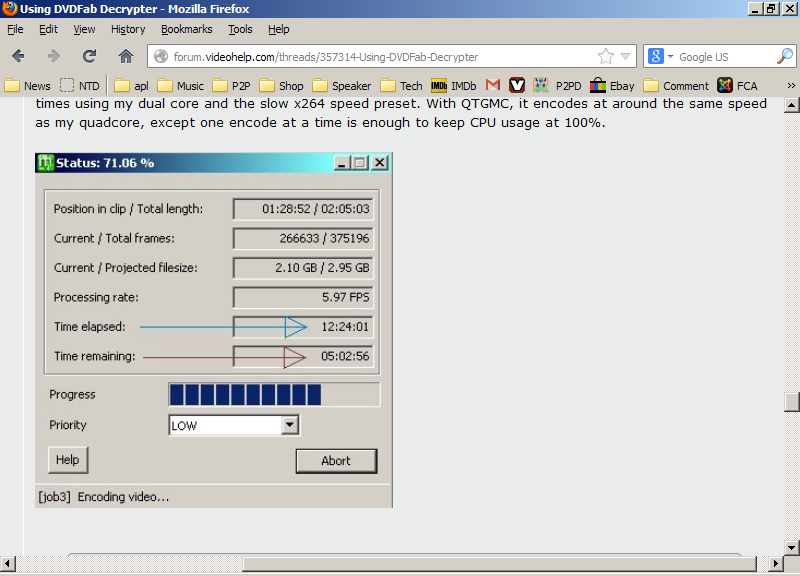Open the Google search engine selector
Screen dimensions: 800x576
[660, 56]
